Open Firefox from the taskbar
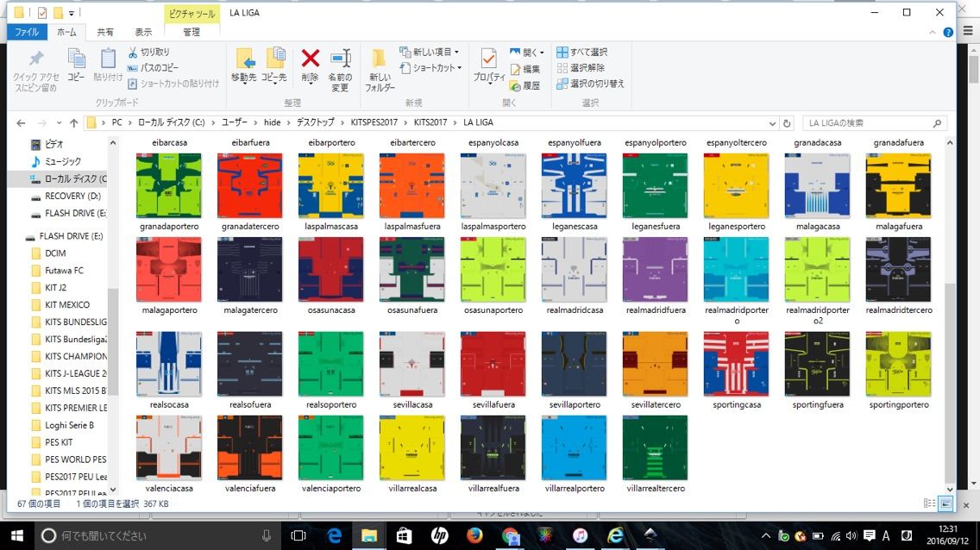 (x=474, y=535)
